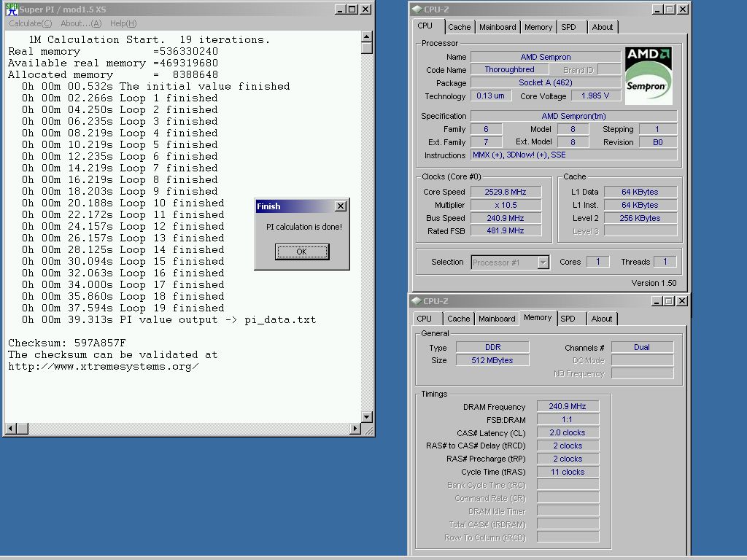Select Cache tab in upper CPU-Z
Screen dimensions: 747x560
point(460,27)
